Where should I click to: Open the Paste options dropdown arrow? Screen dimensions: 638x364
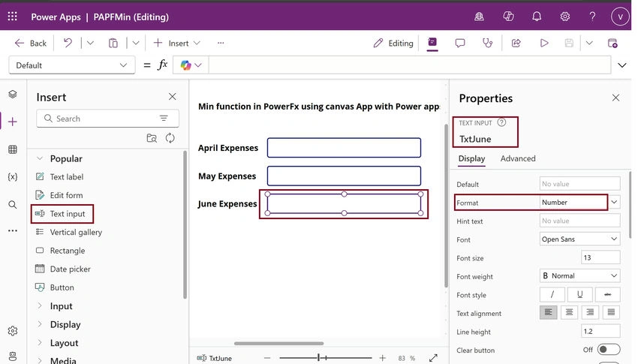pyautogui.click(x=136, y=43)
